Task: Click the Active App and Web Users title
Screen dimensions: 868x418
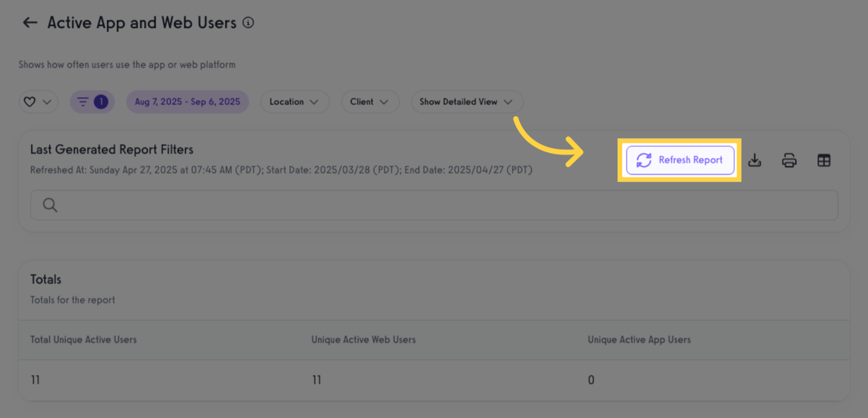Action: pyautogui.click(x=142, y=23)
